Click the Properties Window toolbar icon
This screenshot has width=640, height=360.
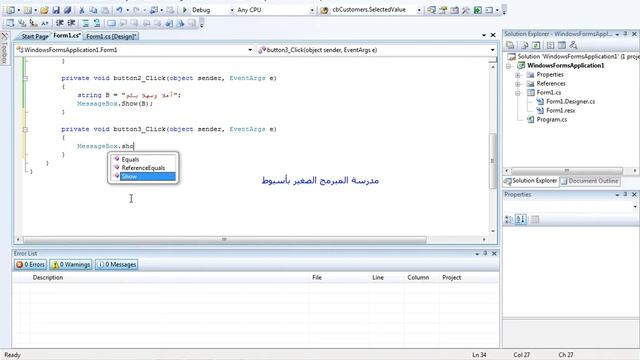click(443, 10)
